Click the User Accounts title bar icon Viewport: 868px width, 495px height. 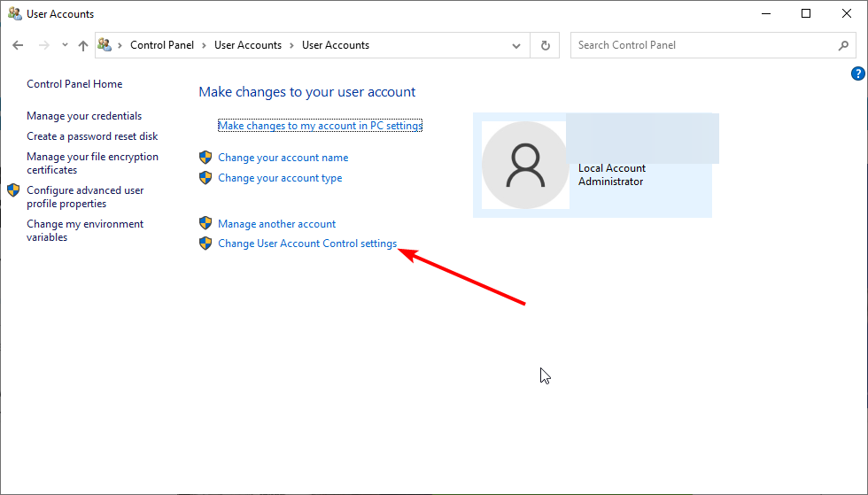click(x=15, y=13)
